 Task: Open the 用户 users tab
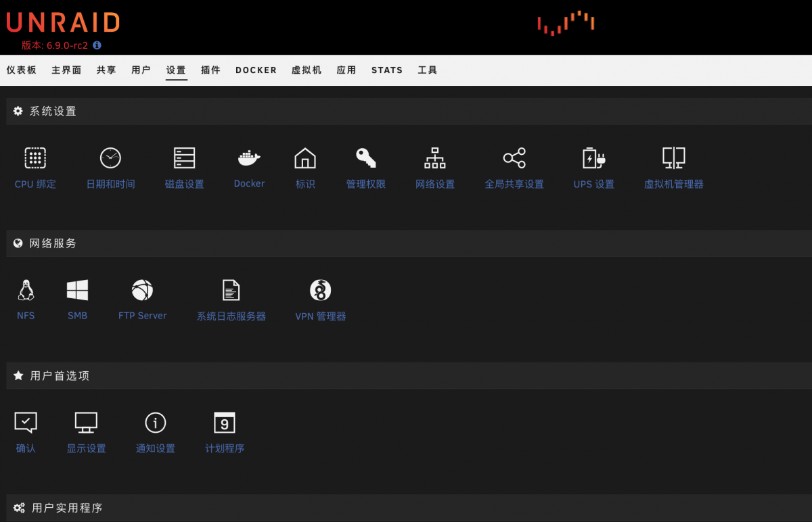click(141, 70)
